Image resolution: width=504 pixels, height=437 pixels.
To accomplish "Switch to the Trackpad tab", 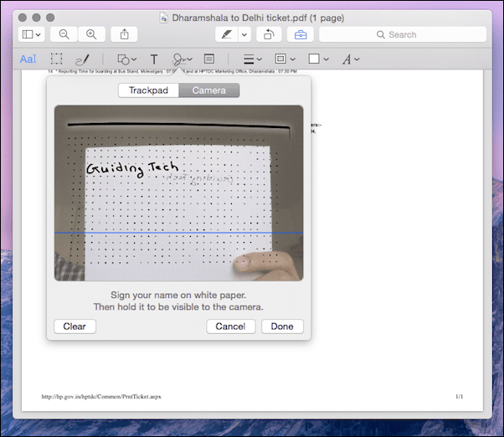I will 148,90.
